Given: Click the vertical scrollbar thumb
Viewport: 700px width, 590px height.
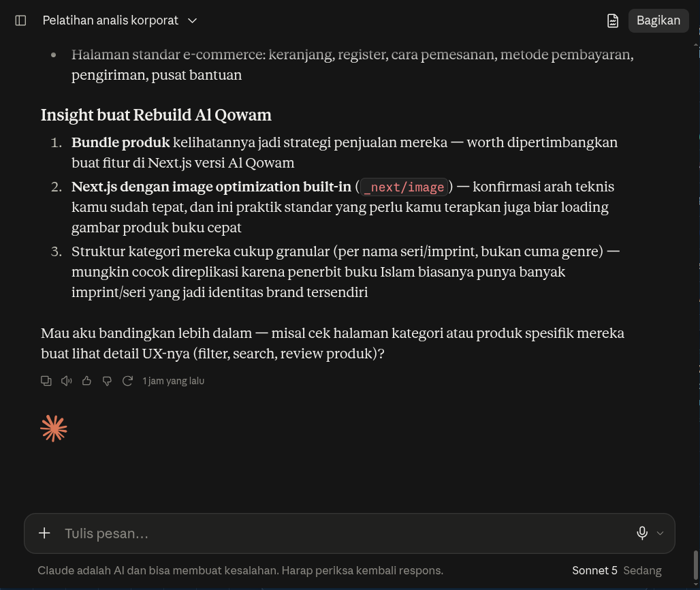Looking at the screenshot, I should click(695, 565).
